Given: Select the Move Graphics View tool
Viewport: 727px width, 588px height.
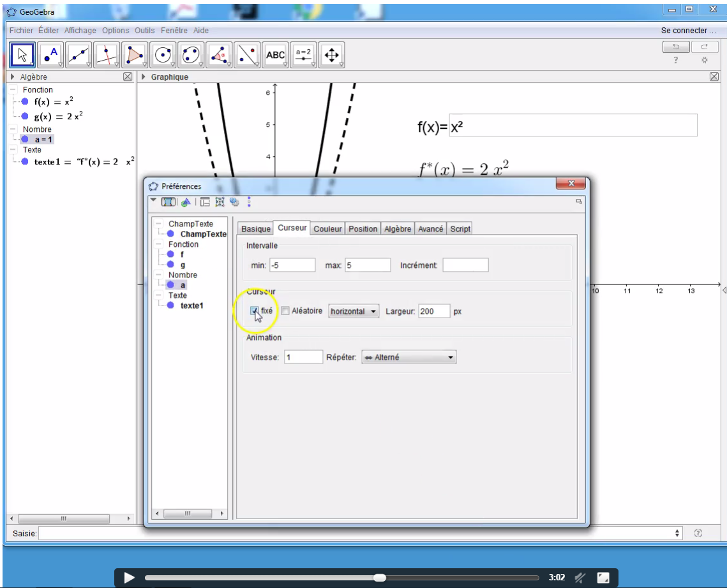Looking at the screenshot, I should [331, 55].
